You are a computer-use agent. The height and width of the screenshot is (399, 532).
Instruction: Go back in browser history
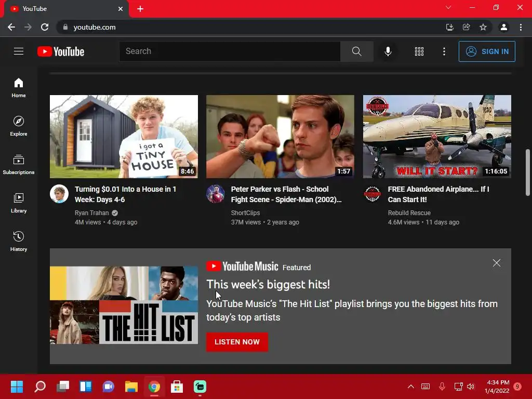pos(11,27)
